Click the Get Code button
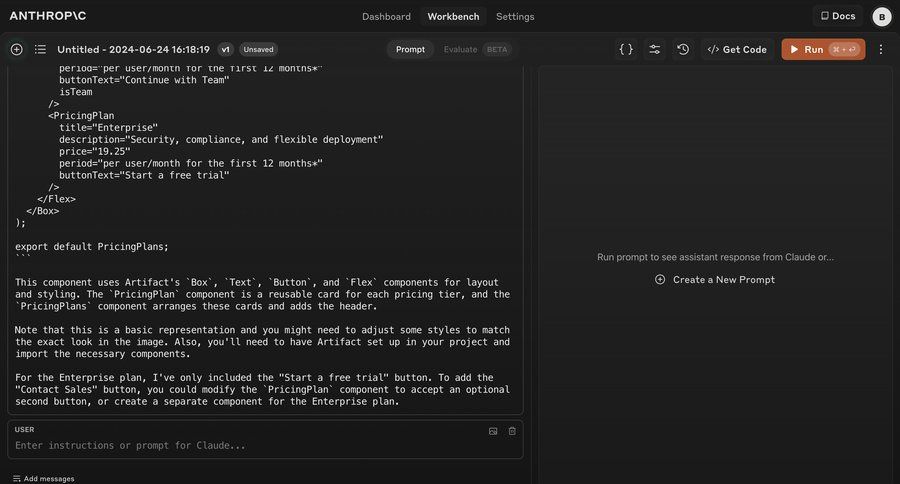The height and width of the screenshot is (484, 900). click(x=737, y=49)
